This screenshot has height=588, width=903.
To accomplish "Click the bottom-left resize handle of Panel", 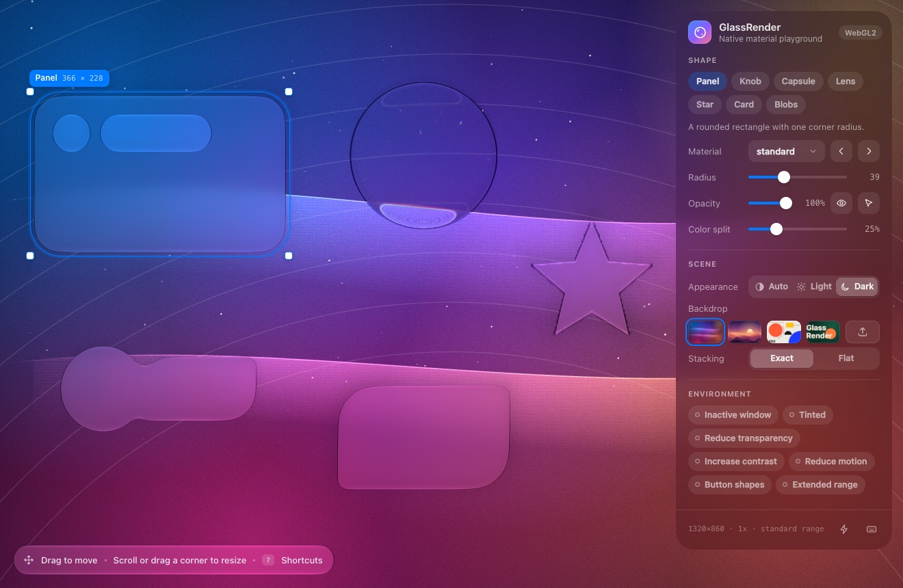I will 30,256.
